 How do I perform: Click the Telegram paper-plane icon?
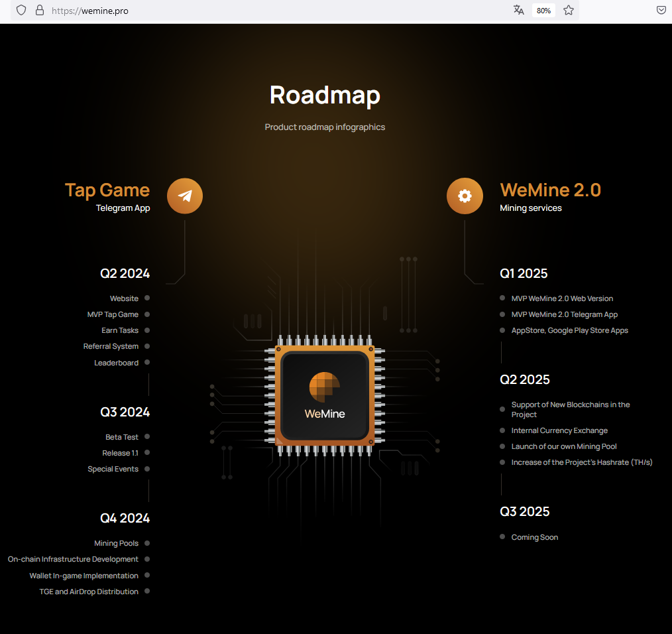point(185,196)
